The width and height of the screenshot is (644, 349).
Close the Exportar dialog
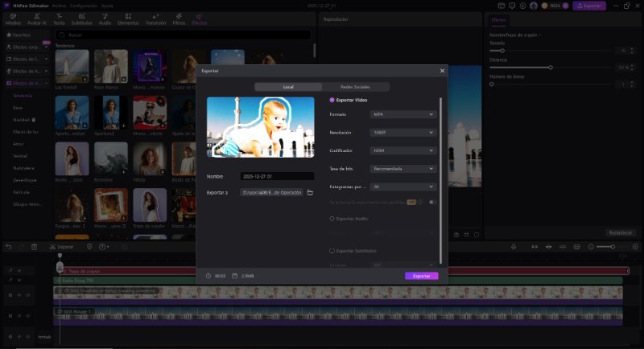tap(442, 71)
